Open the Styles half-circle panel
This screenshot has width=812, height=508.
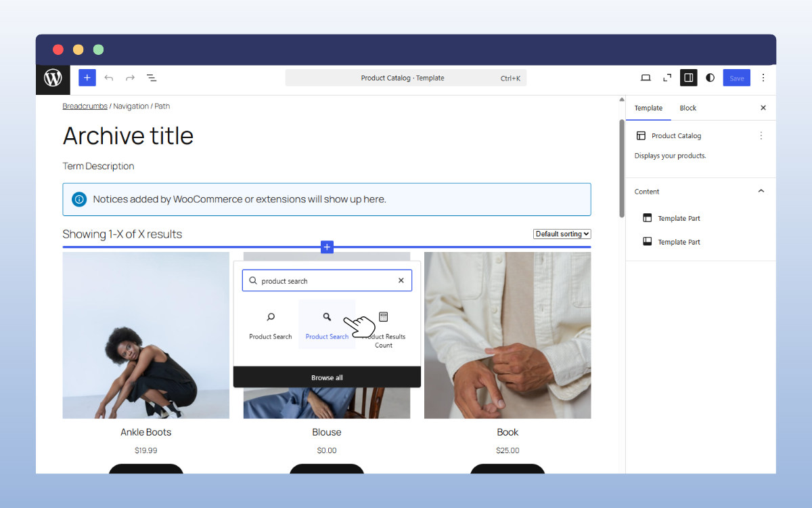click(710, 78)
